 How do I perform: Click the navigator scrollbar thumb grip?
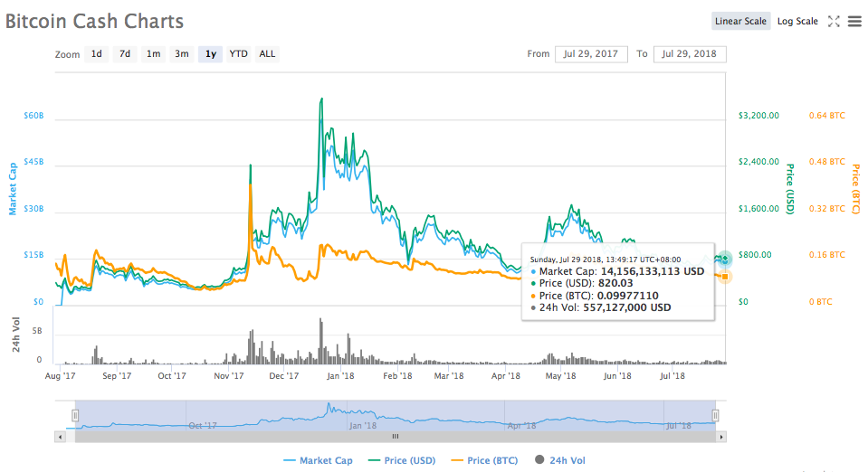(x=396, y=437)
